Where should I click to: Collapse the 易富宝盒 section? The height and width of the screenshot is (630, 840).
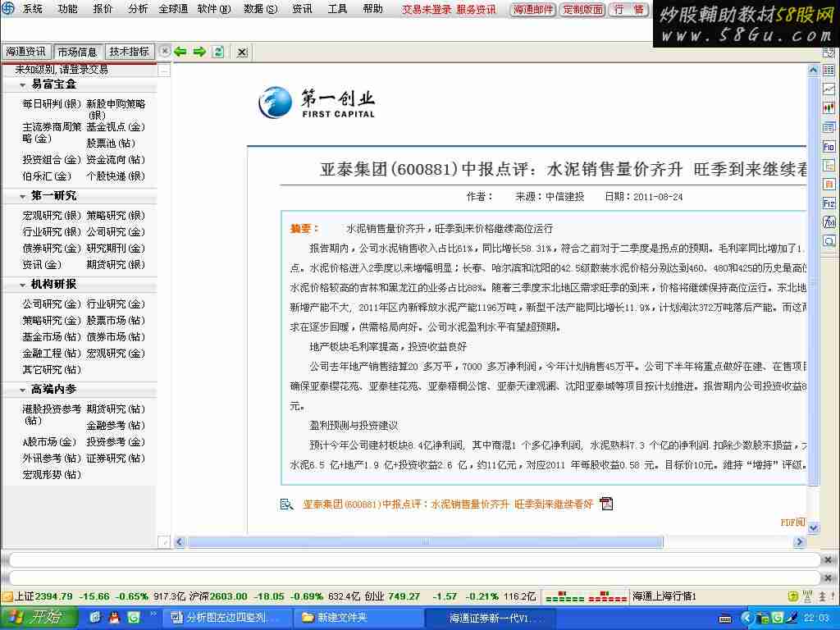[22, 84]
